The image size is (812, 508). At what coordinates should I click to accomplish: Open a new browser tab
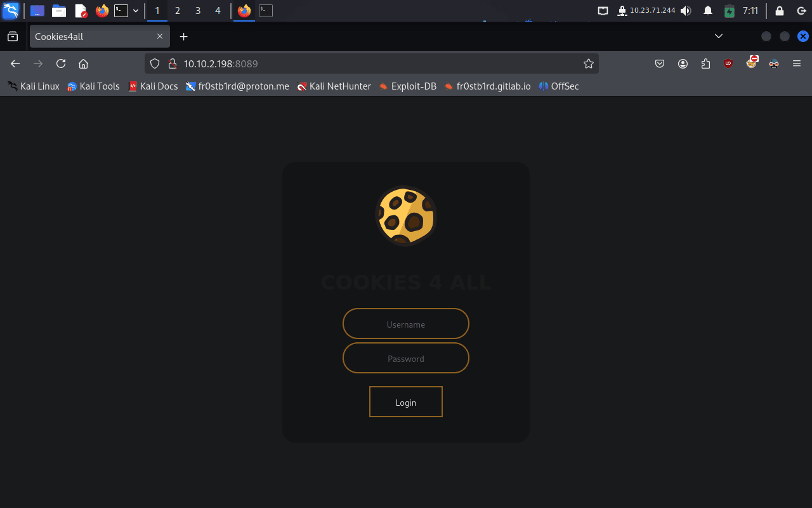point(183,37)
